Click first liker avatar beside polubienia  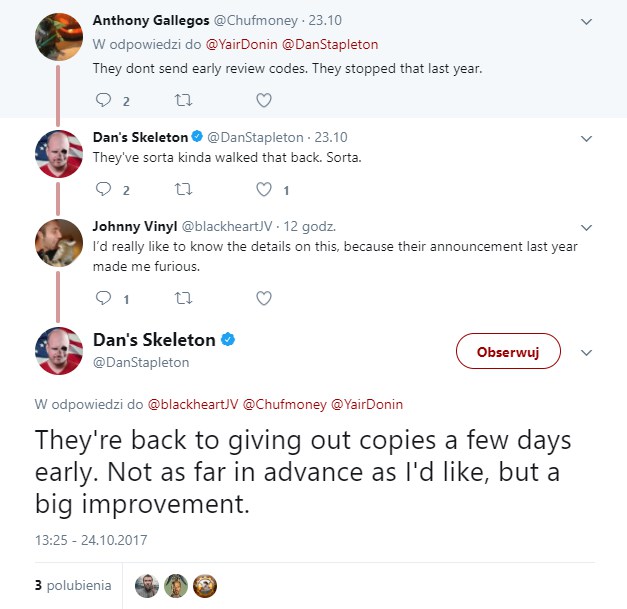tap(146, 586)
